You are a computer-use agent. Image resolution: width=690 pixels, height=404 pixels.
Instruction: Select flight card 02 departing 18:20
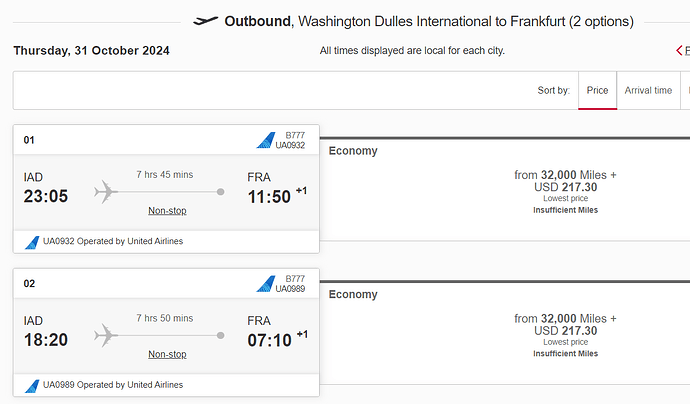point(166,332)
